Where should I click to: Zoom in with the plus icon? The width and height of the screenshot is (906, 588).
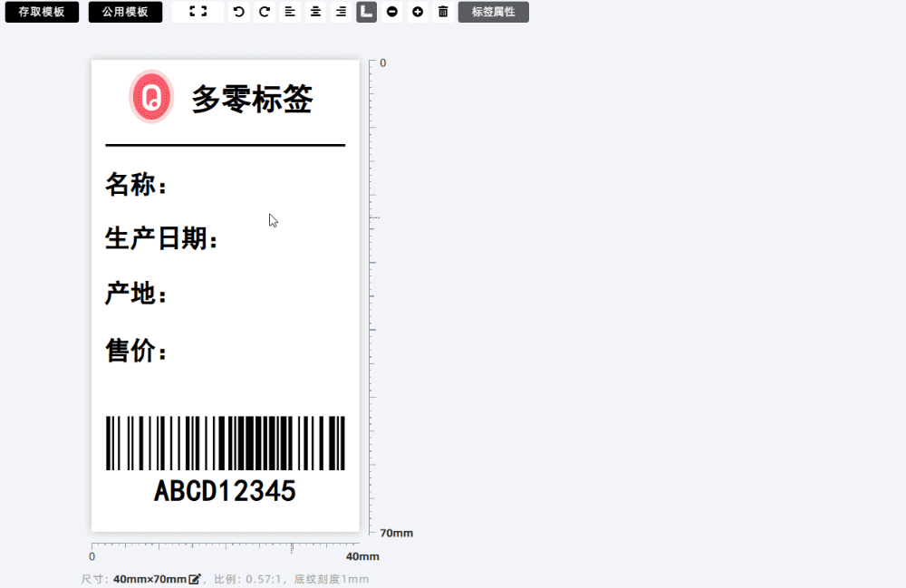coord(418,12)
